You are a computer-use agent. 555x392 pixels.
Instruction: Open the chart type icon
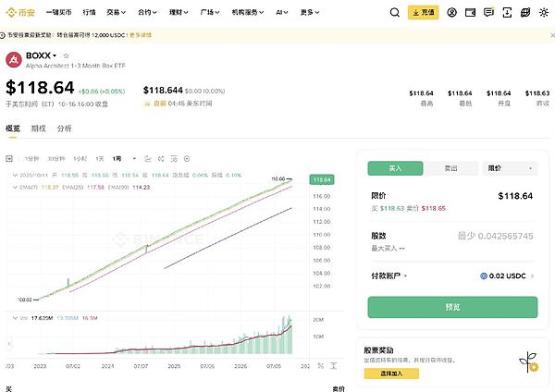[x=148, y=159]
